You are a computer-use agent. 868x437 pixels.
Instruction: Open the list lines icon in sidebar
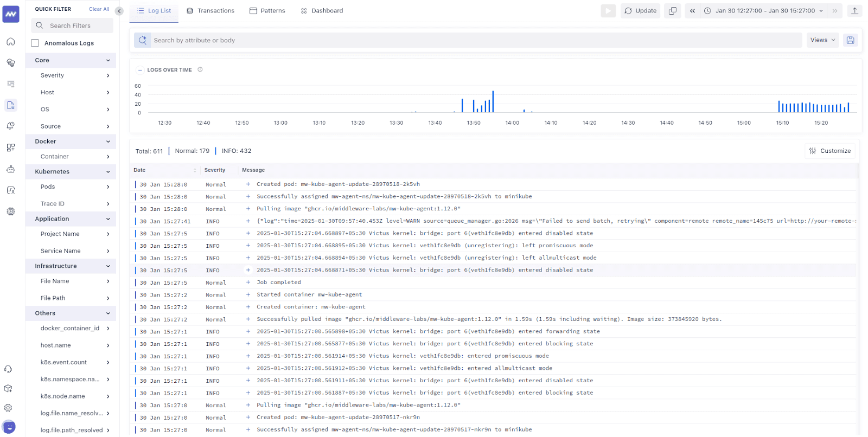11,84
